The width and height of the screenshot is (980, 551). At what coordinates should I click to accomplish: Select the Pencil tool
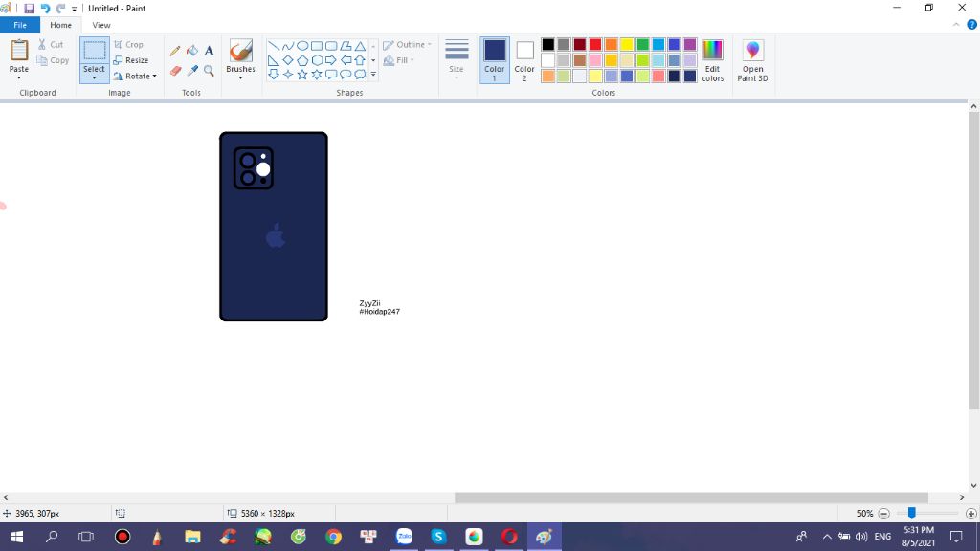tap(175, 51)
